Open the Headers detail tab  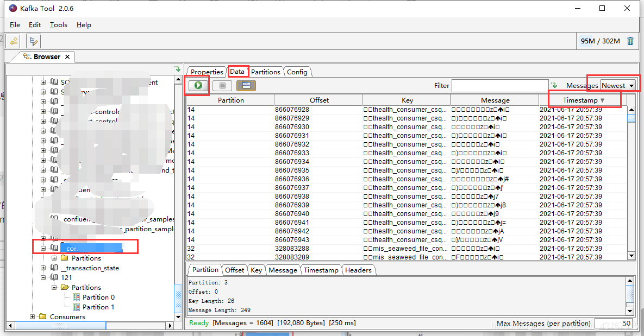pos(358,270)
